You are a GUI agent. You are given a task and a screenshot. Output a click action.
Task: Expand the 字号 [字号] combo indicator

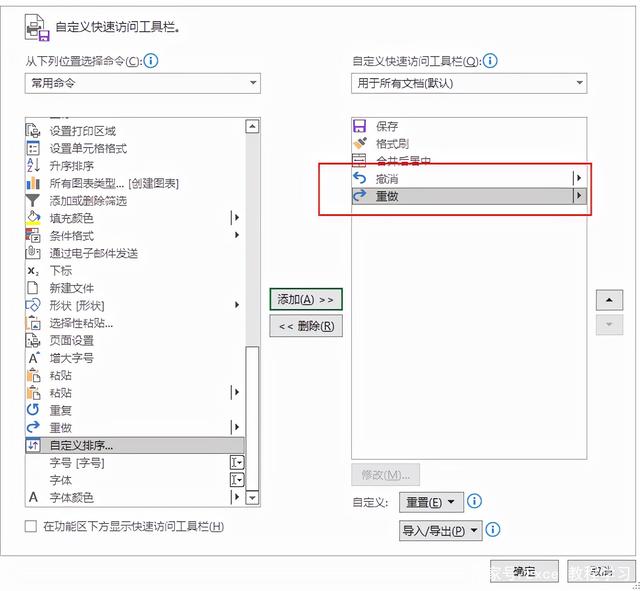(237, 462)
